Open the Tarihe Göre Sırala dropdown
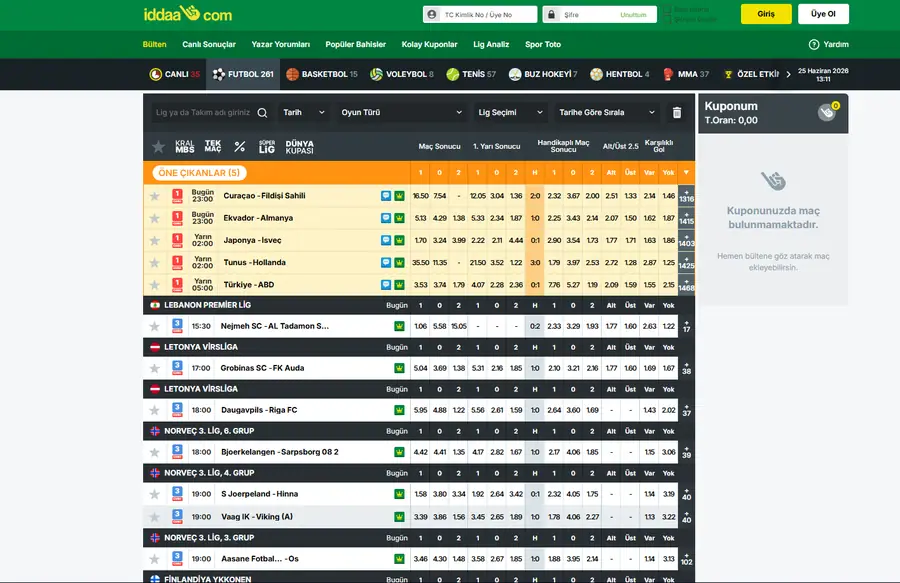The height and width of the screenshot is (583, 900). (606, 112)
